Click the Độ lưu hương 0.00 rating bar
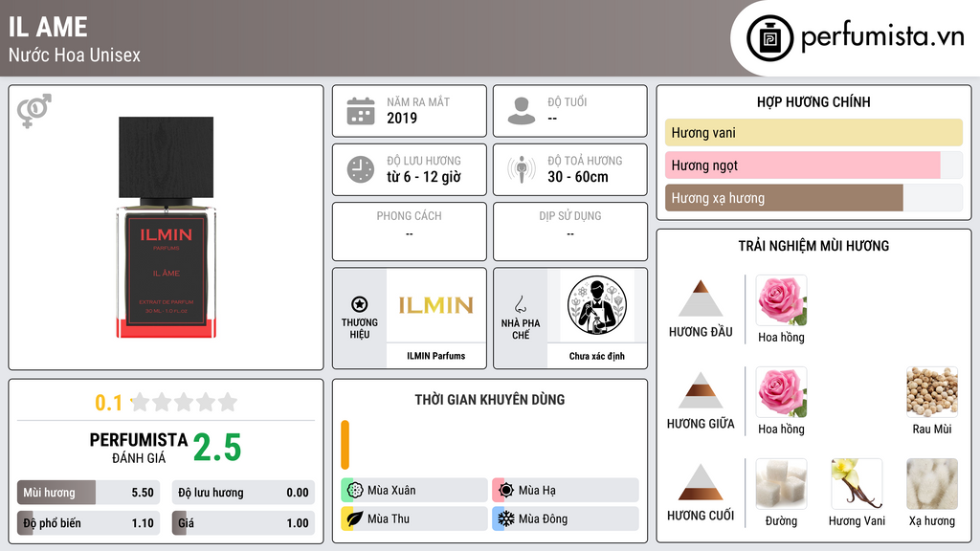980x551 pixels. point(243,493)
